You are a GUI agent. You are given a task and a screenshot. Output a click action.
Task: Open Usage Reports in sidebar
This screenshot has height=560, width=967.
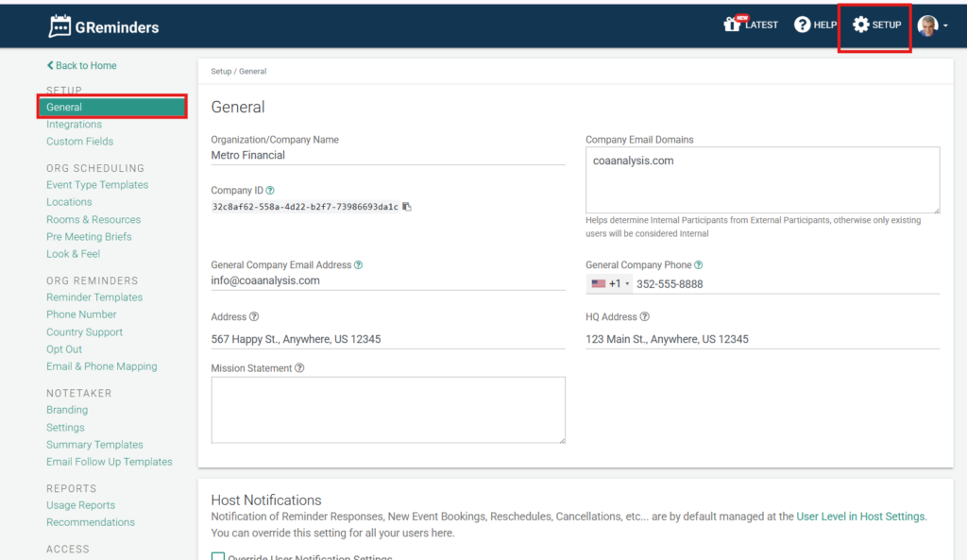[80, 505]
